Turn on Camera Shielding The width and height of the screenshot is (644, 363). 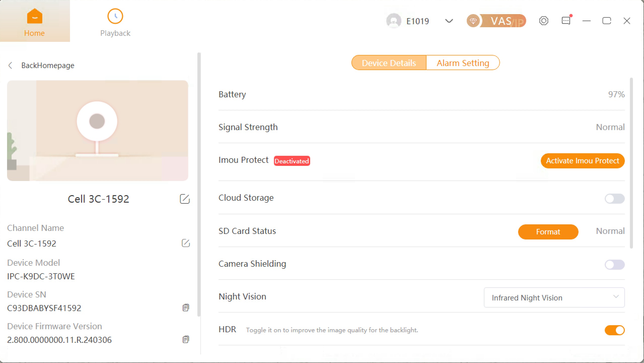click(x=614, y=265)
